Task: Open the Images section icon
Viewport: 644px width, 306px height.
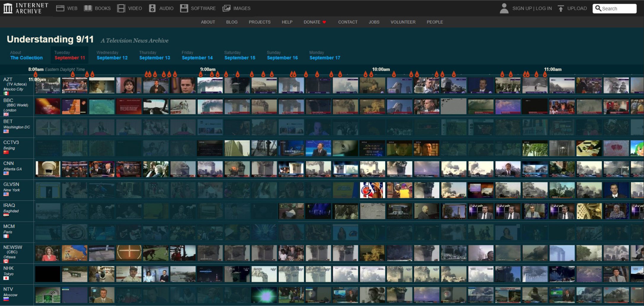Action: point(226,8)
